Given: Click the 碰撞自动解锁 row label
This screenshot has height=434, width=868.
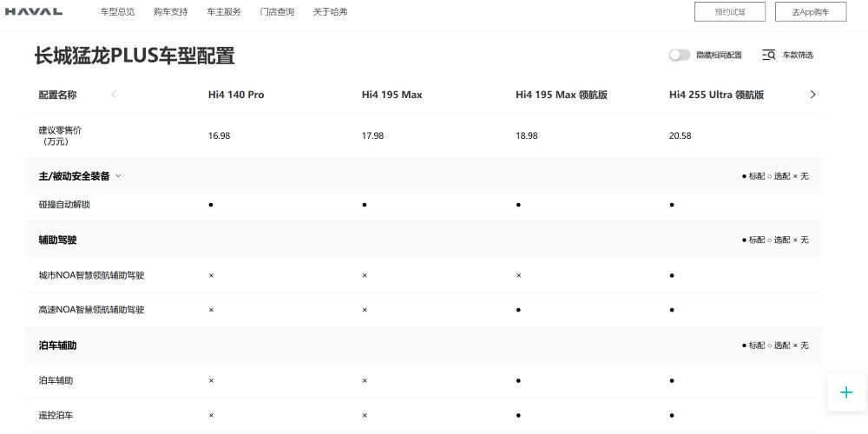Looking at the screenshot, I should point(64,204).
